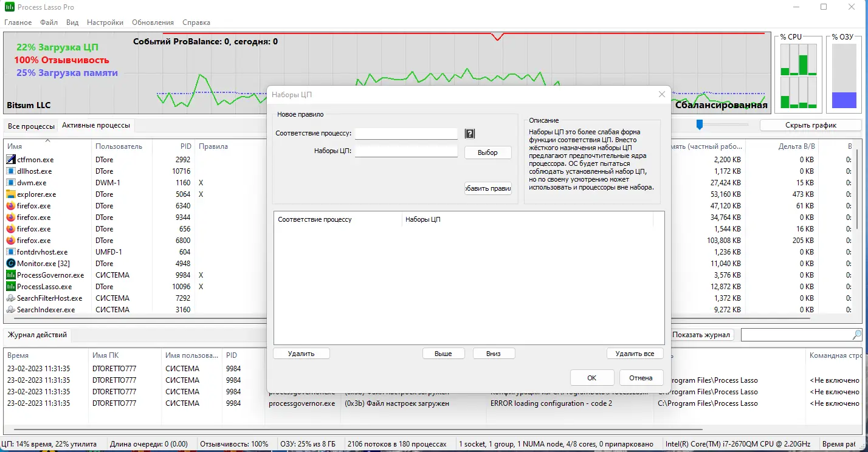This screenshot has width=868, height=452.
Task: Click the SearchIndexer.exe process icon
Action: coord(10,309)
